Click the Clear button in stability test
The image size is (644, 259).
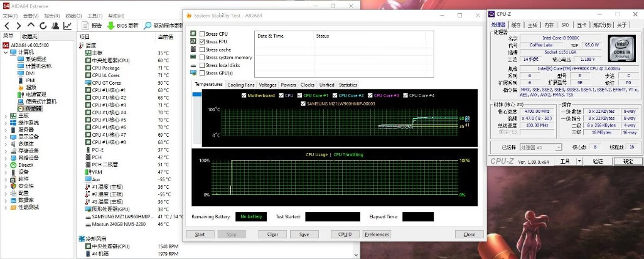(x=272, y=235)
